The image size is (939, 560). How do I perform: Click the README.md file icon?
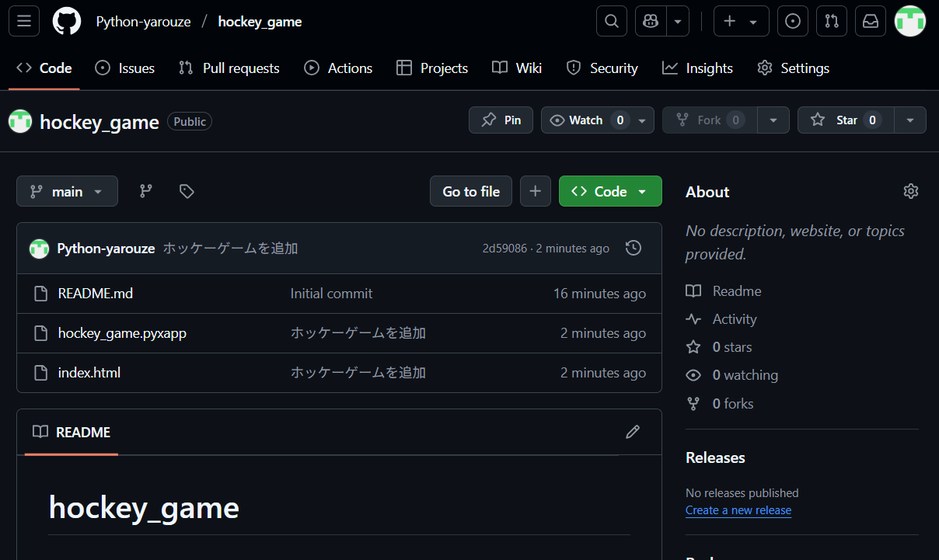(x=41, y=294)
